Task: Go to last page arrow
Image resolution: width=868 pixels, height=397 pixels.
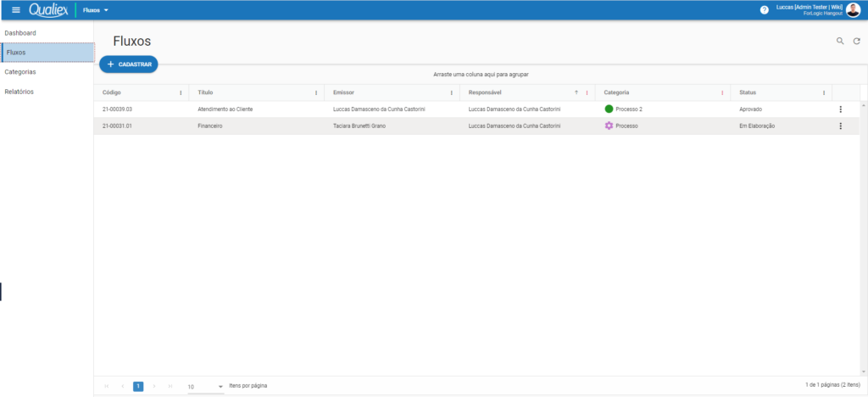Action: (170, 386)
